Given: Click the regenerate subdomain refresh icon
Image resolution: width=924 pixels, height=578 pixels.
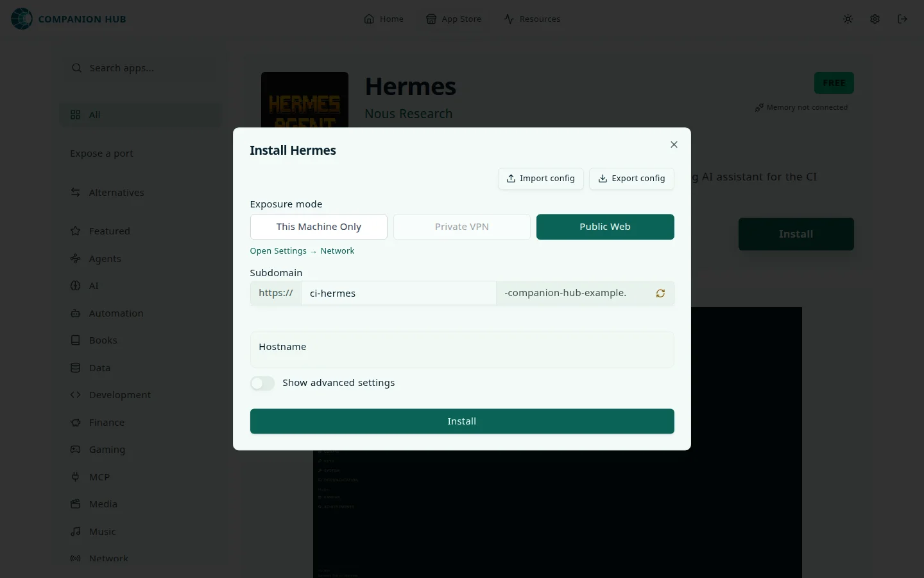Looking at the screenshot, I should click(x=660, y=293).
